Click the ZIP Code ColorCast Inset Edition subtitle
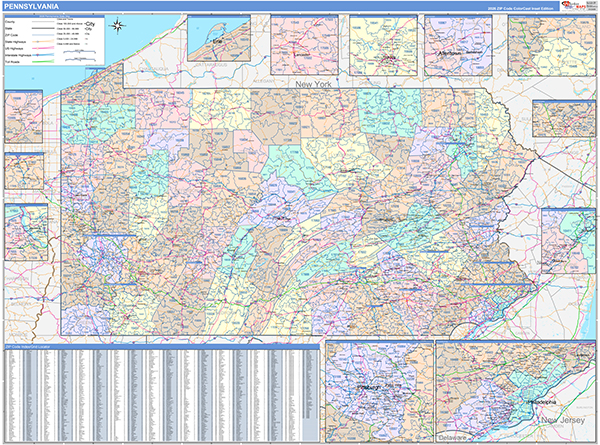The image size is (600, 445). [520, 8]
